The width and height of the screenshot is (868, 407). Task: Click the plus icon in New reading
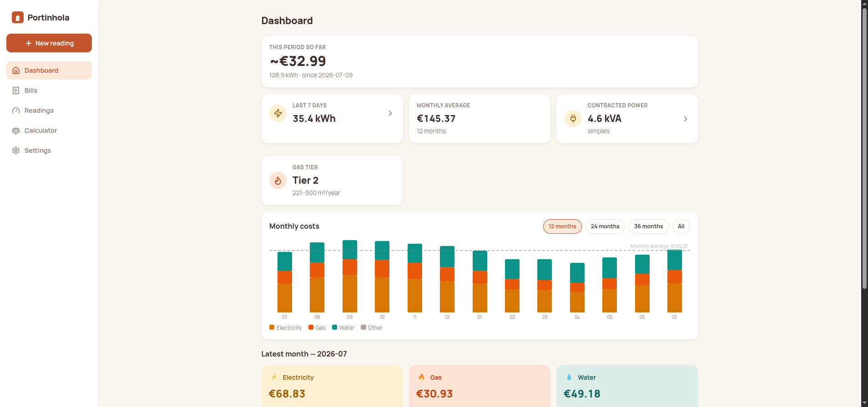point(29,43)
